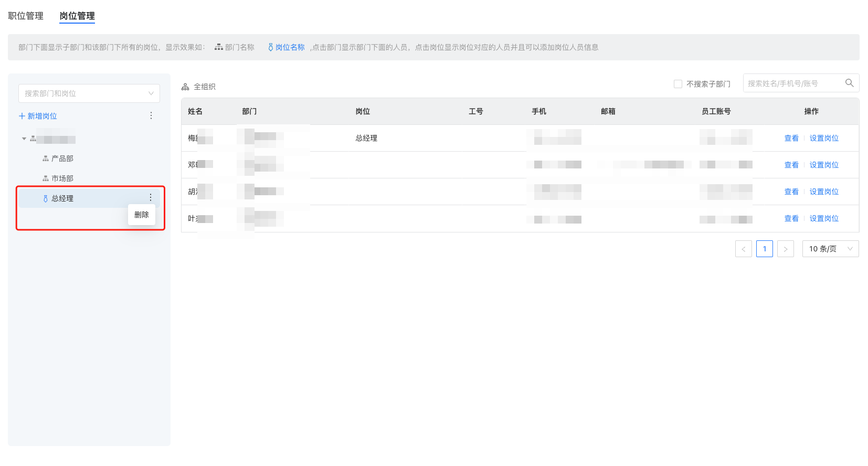This screenshot has width=868, height=466.
Task: Click the plus icon for 新增岗位
Action: coord(22,116)
